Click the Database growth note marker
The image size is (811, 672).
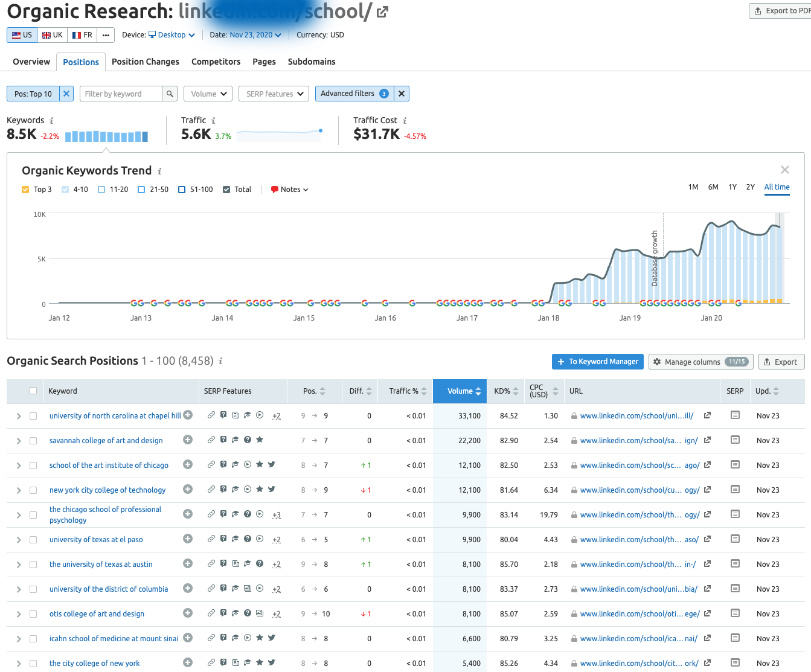[655, 258]
